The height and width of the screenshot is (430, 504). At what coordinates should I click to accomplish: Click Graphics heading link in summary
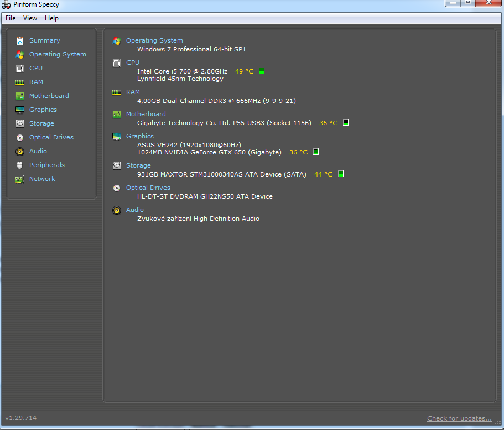[140, 136]
